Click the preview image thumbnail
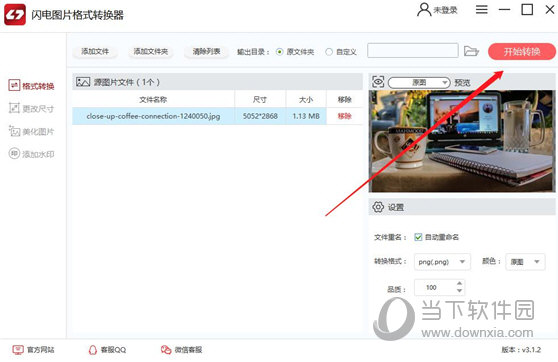 click(x=462, y=141)
